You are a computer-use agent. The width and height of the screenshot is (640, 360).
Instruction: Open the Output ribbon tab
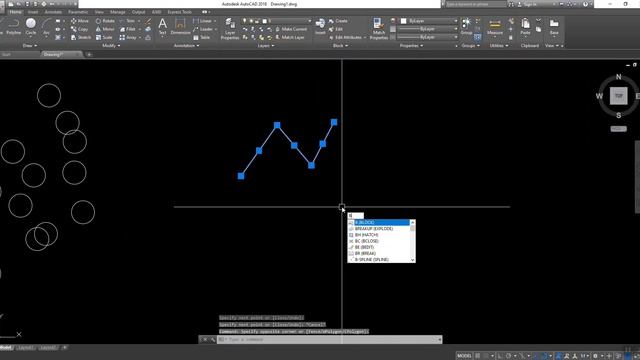coord(138,12)
